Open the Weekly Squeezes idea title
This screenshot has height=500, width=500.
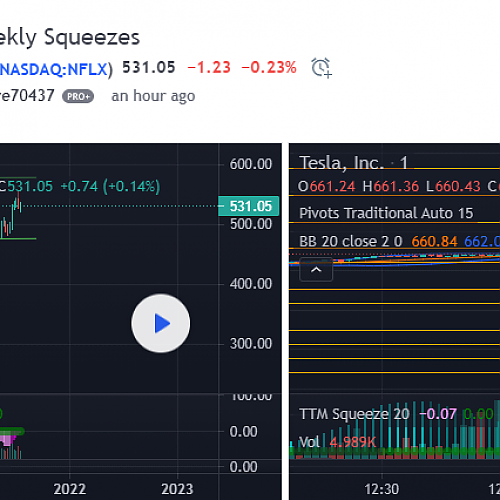(70, 37)
